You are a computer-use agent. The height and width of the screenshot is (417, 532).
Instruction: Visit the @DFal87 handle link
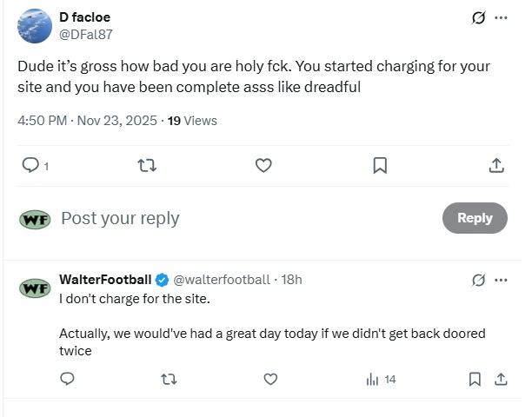click(x=85, y=35)
